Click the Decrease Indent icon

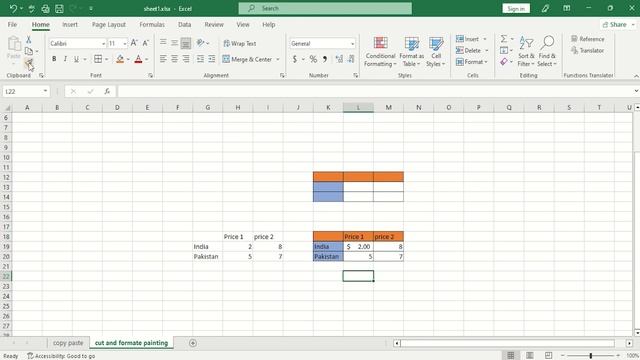200,59
